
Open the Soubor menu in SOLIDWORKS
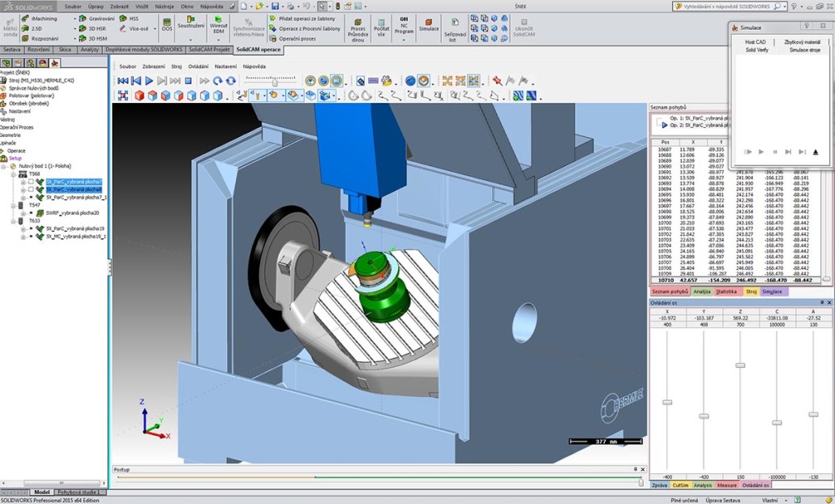coord(73,6)
